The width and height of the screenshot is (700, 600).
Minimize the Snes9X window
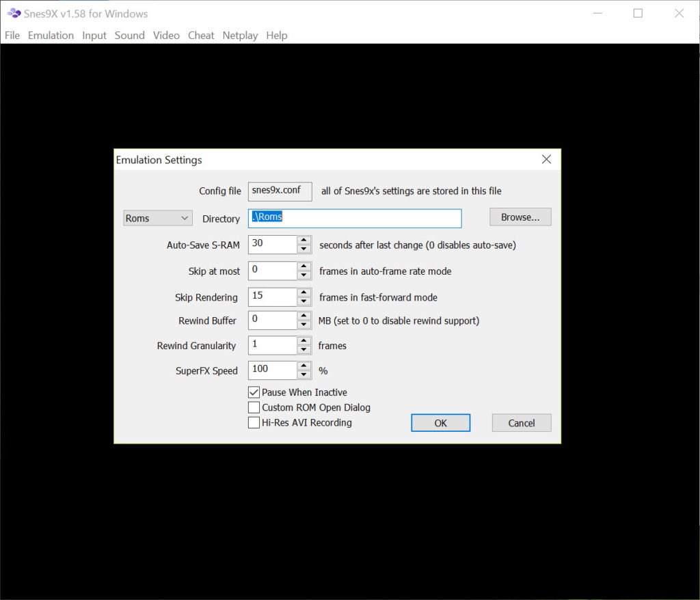(597, 14)
